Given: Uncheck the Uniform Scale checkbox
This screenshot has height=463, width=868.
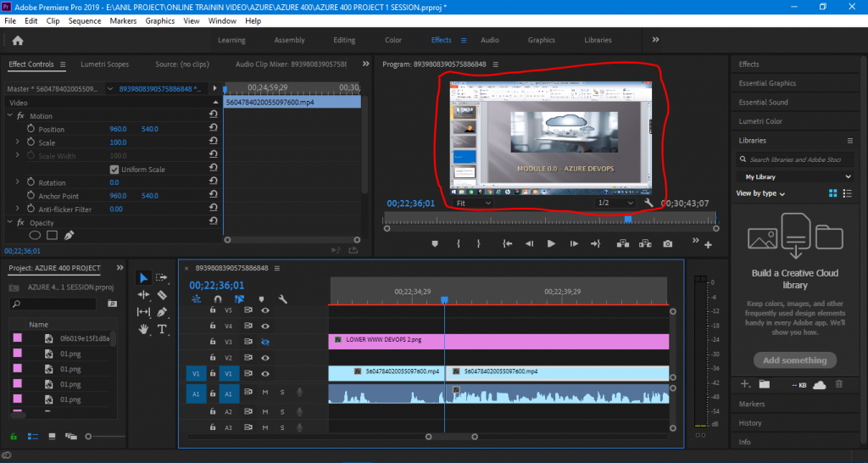Looking at the screenshot, I should pyautogui.click(x=114, y=170).
